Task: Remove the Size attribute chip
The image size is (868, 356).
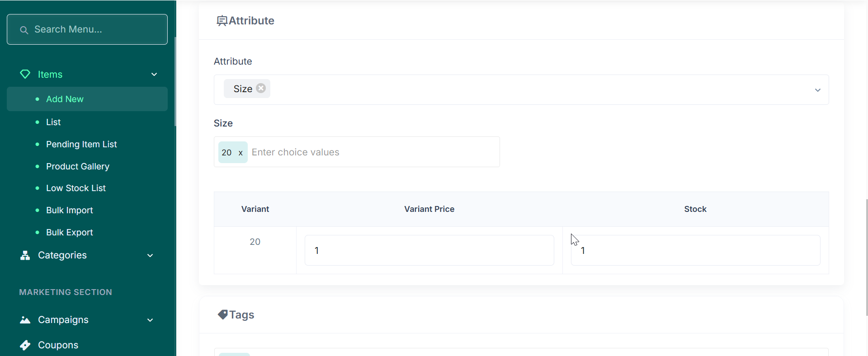Action: [x=261, y=89]
